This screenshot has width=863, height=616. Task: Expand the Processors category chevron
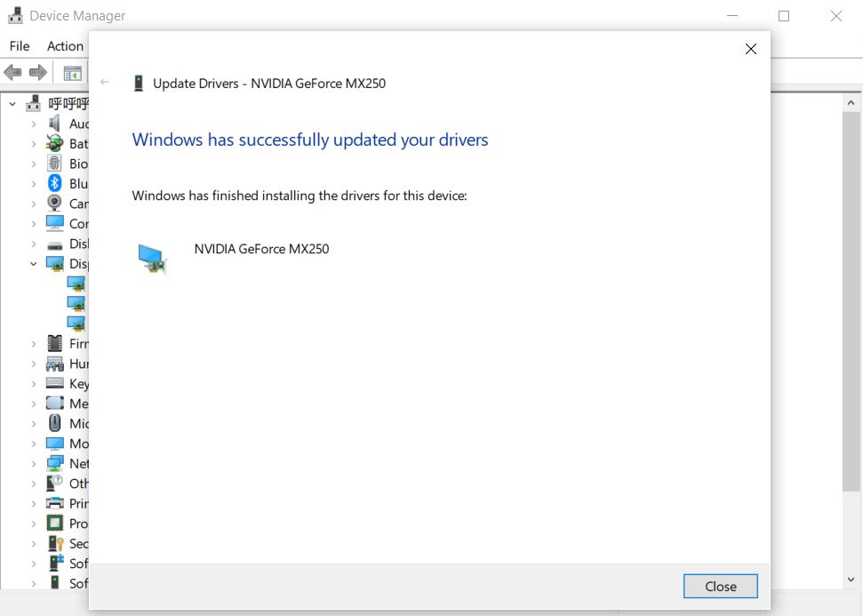pyautogui.click(x=34, y=524)
